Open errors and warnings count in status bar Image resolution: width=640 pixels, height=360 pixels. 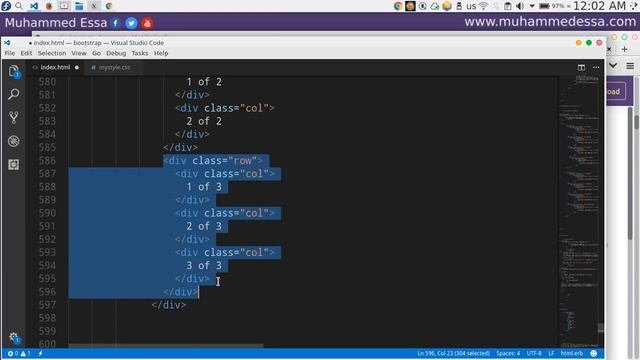(x=19, y=353)
